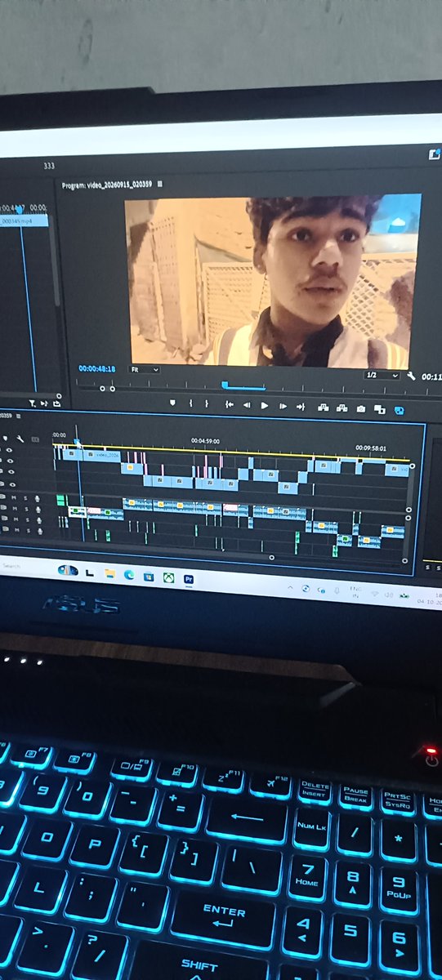Click the L app icon on taskbar

[x=89, y=573]
